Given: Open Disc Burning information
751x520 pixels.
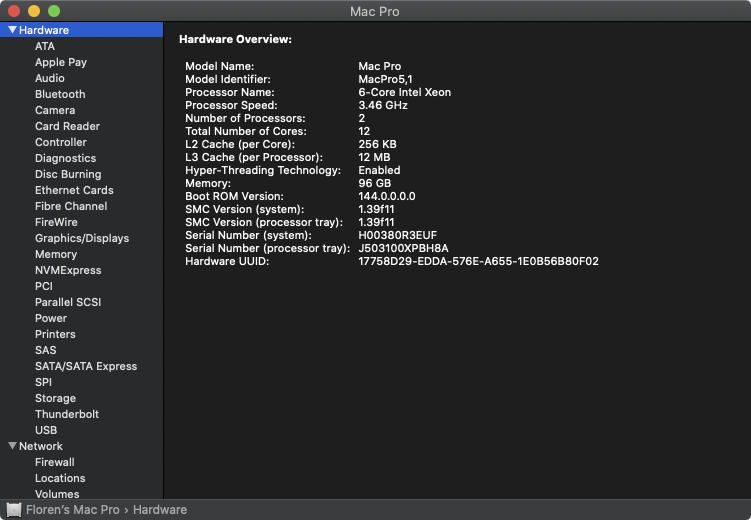Looking at the screenshot, I should [68, 174].
